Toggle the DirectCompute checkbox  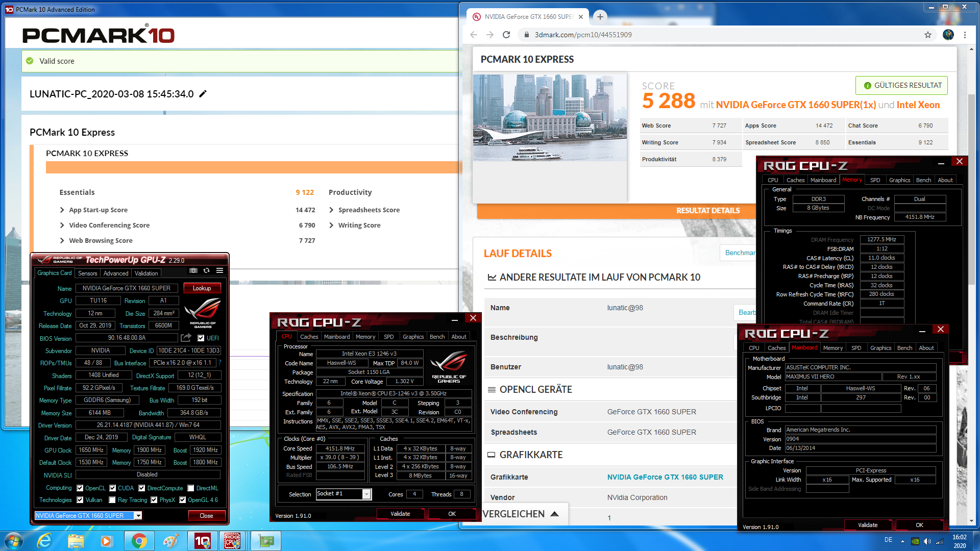142,488
